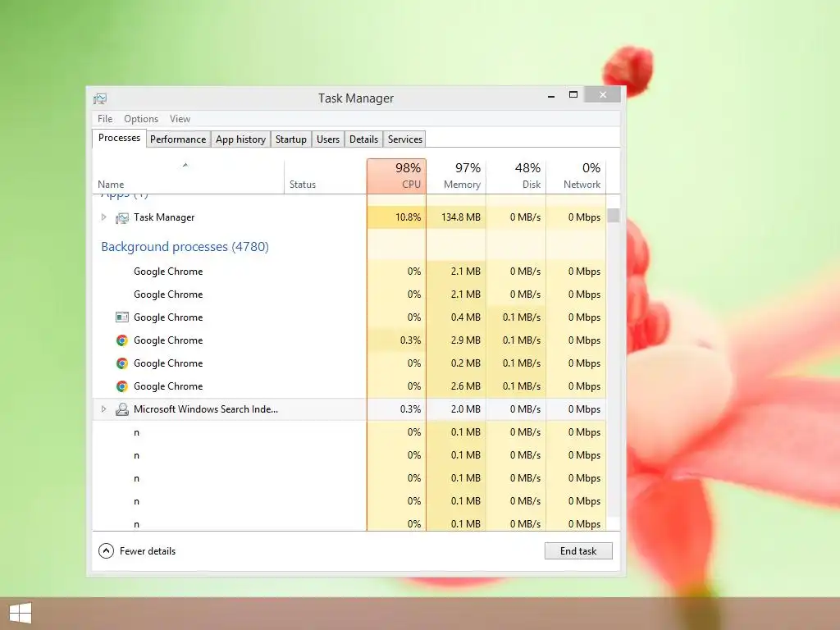Click the End task button
Viewport: 840px width, 630px height.
578,550
